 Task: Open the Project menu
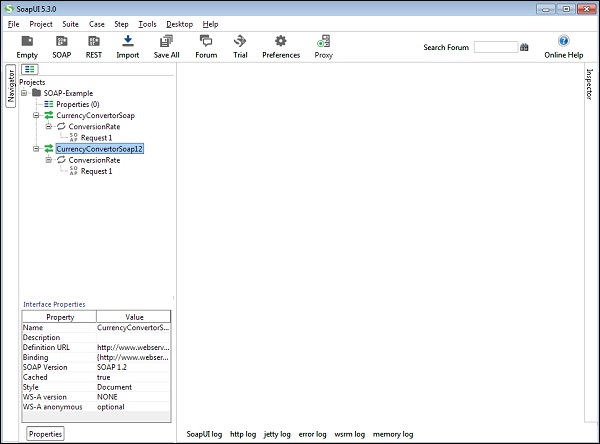(41, 23)
